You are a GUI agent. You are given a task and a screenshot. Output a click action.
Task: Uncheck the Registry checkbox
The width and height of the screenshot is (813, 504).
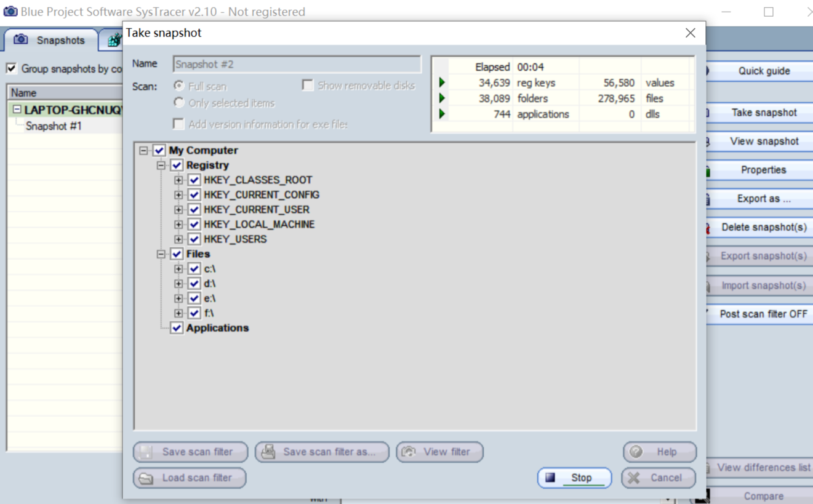click(177, 165)
